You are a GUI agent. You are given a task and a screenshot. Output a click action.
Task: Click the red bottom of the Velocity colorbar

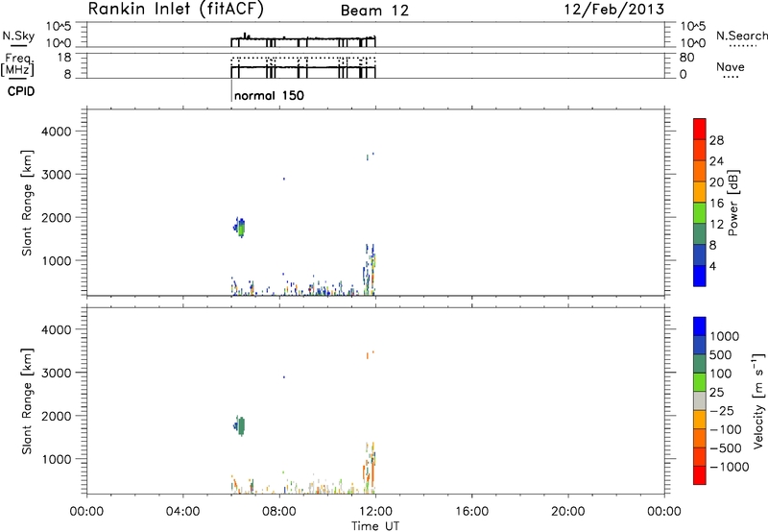coord(700,475)
